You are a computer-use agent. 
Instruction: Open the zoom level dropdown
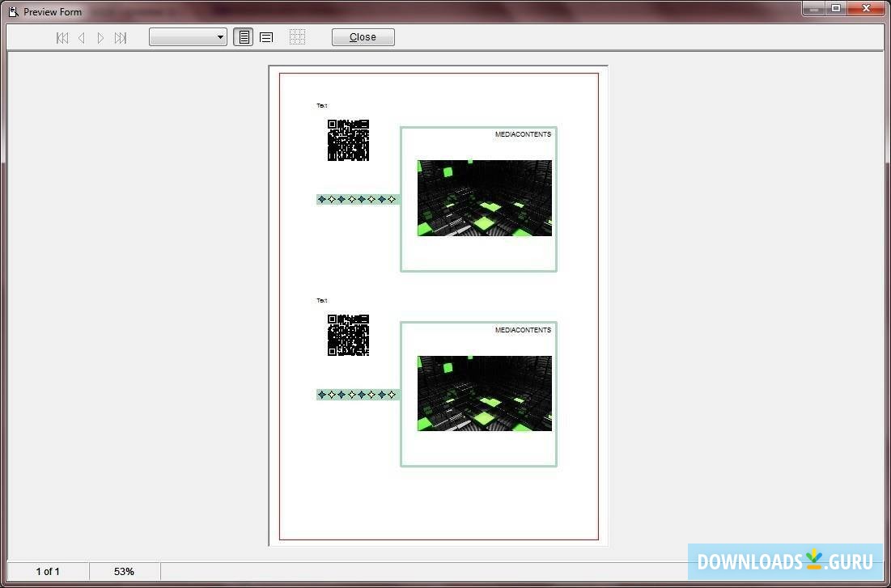[219, 36]
